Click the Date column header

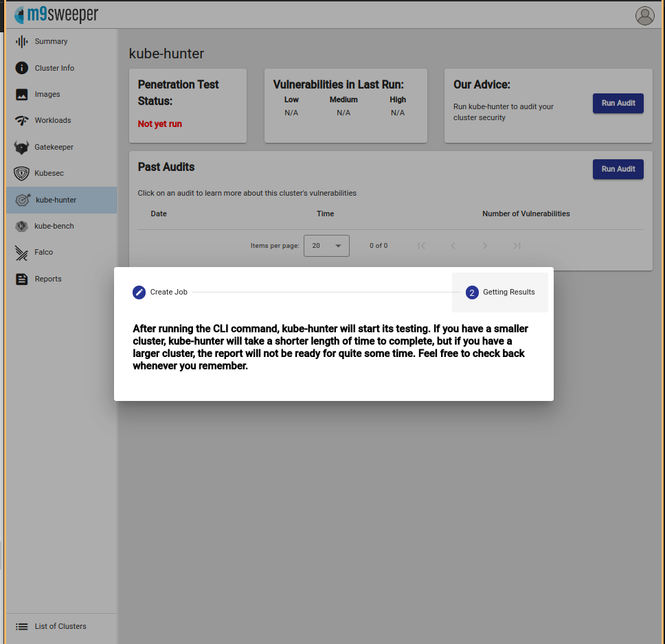(x=159, y=214)
